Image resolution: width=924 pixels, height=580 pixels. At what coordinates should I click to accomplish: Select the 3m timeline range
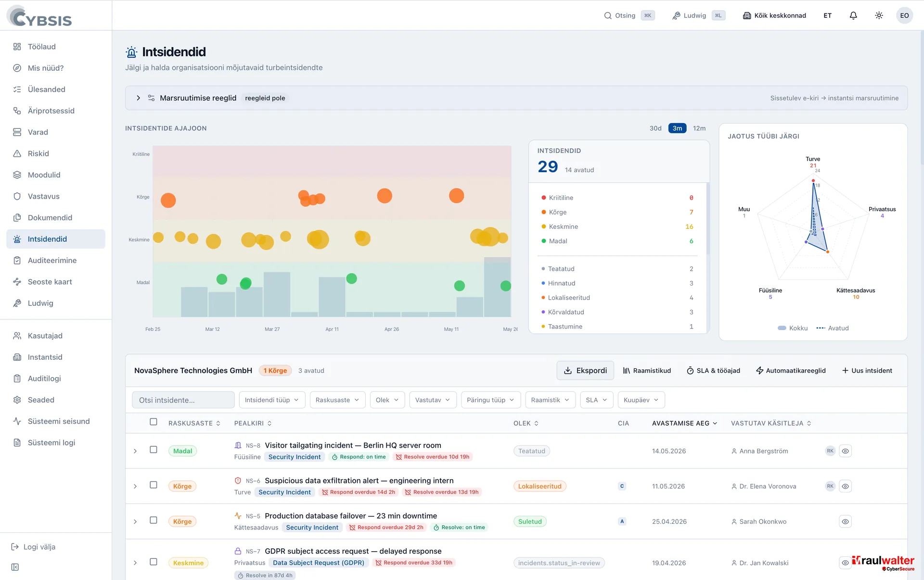(677, 128)
